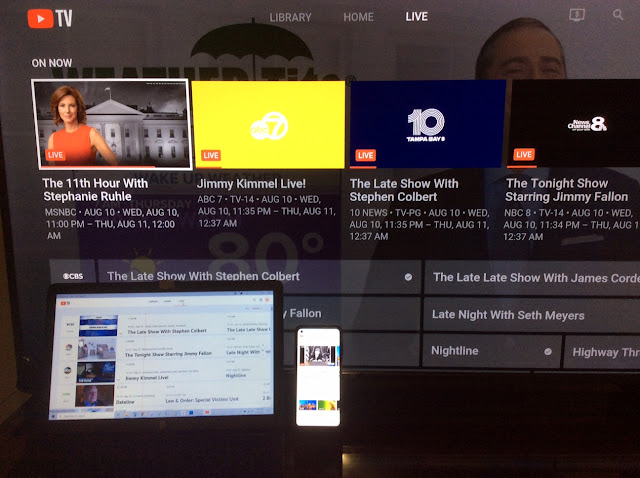This screenshot has width=640, height=478.
Task: Click the NBC 8 TV-14 schedule details text
Action: pos(571,225)
